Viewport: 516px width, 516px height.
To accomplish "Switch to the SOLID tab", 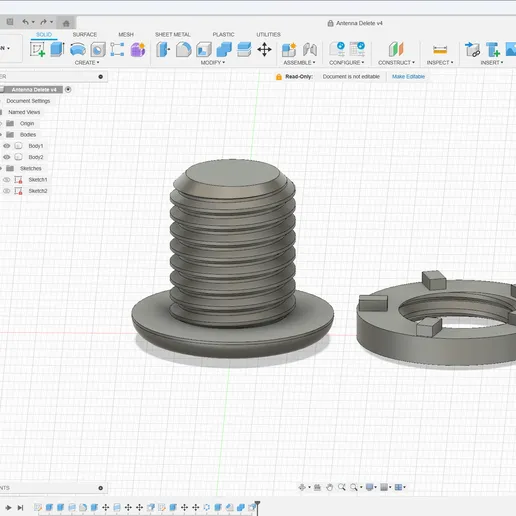I will (44, 34).
